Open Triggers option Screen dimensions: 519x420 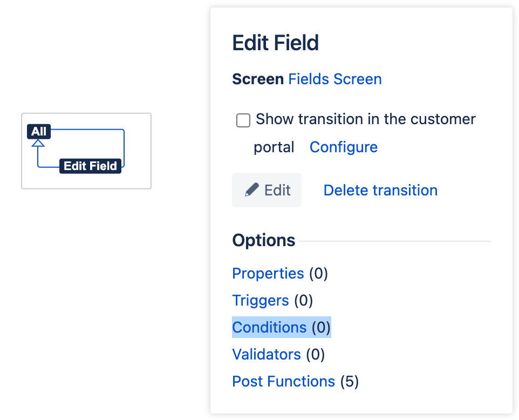click(x=261, y=300)
